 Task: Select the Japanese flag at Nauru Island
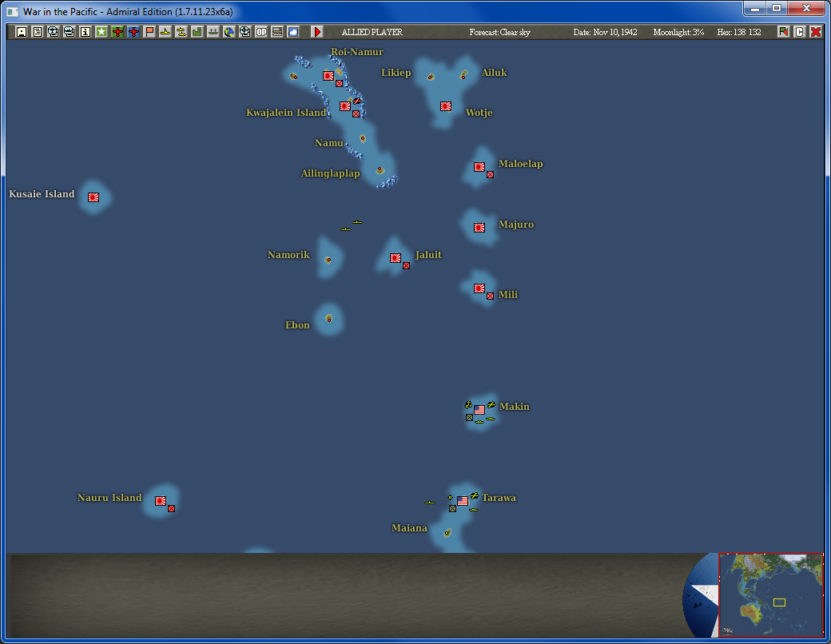(x=161, y=501)
